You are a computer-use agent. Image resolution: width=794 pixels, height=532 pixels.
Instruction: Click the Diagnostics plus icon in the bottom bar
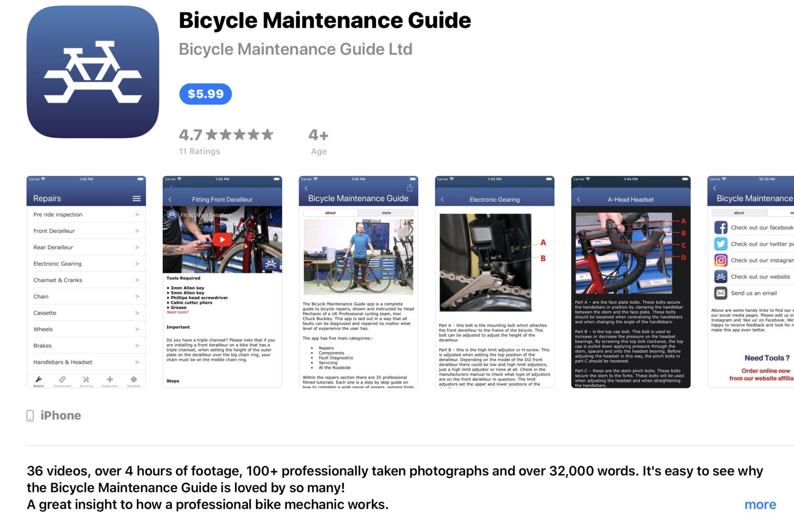(x=110, y=380)
